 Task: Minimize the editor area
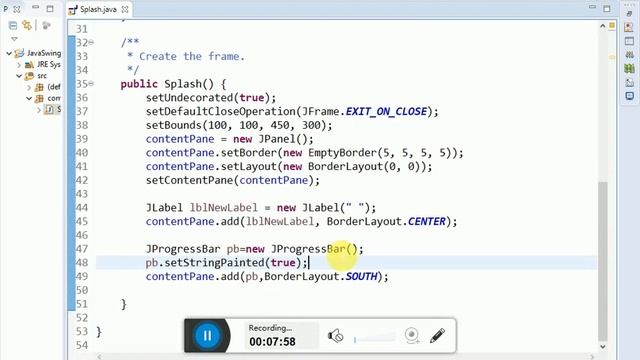tap(593, 7)
